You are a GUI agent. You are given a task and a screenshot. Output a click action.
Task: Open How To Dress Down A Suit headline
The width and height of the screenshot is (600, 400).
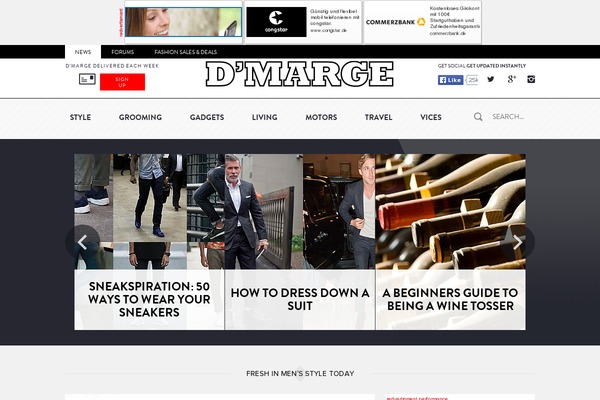pos(300,299)
